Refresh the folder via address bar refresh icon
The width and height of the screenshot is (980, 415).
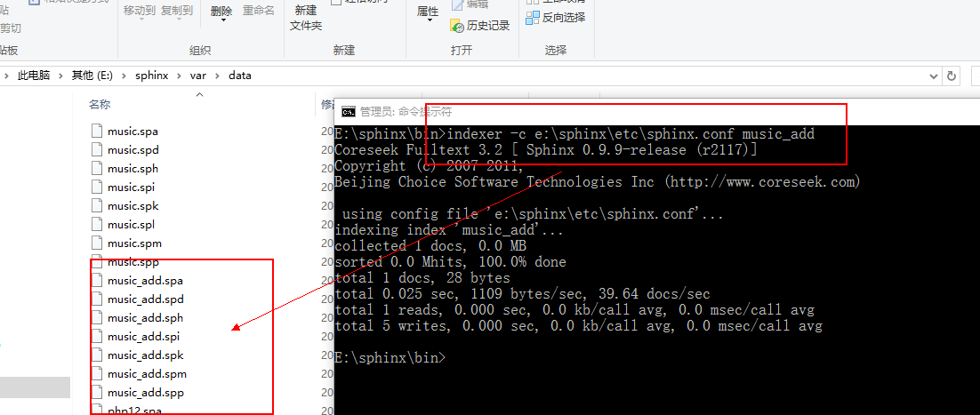tap(952, 76)
